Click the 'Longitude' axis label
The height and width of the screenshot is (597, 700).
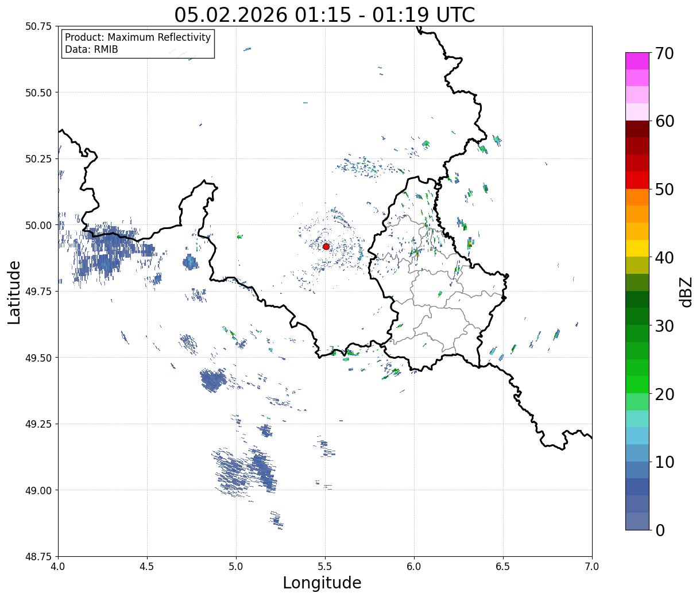click(322, 583)
